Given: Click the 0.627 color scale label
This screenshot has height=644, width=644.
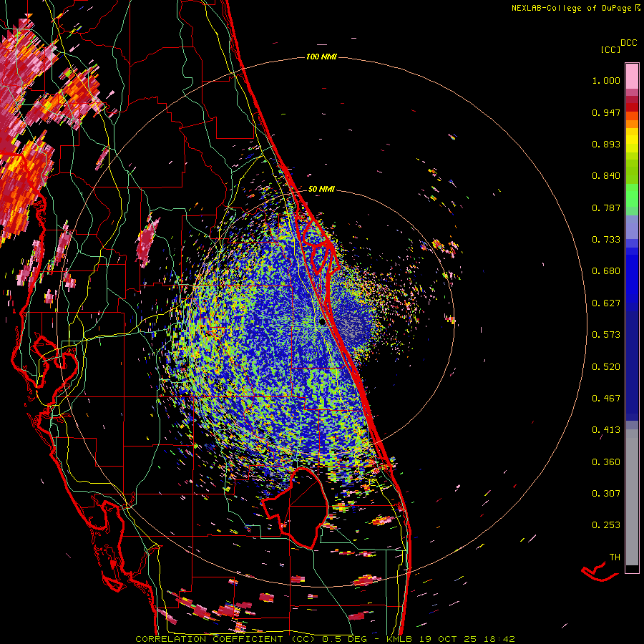Looking at the screenshot, I should (x=606, y=303).
